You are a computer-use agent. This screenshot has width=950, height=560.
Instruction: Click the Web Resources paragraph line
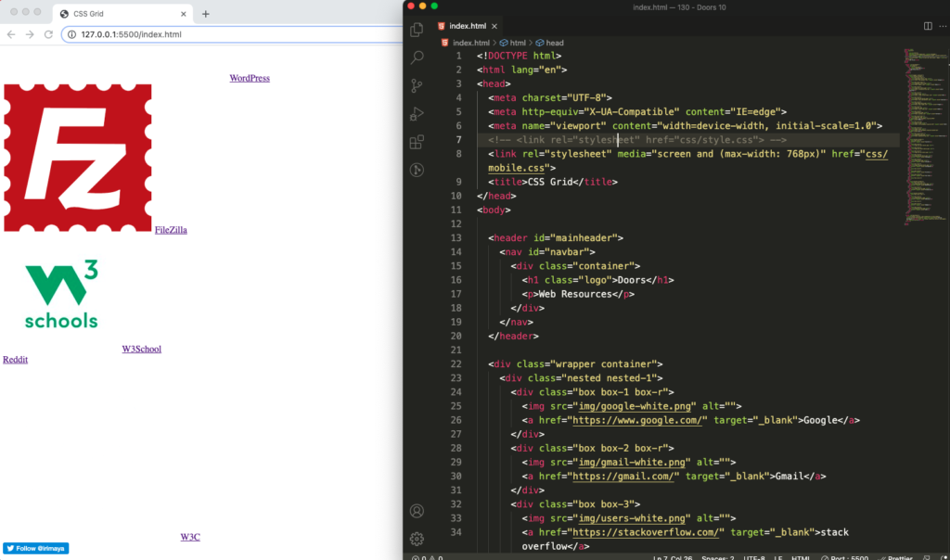[579, 294]
